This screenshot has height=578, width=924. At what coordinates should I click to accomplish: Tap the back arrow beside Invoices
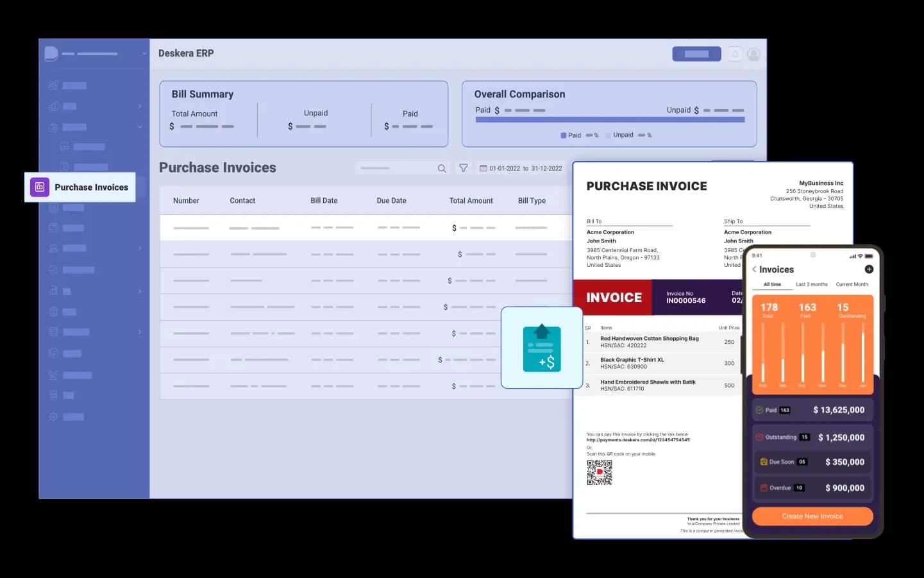coord(754,269)
